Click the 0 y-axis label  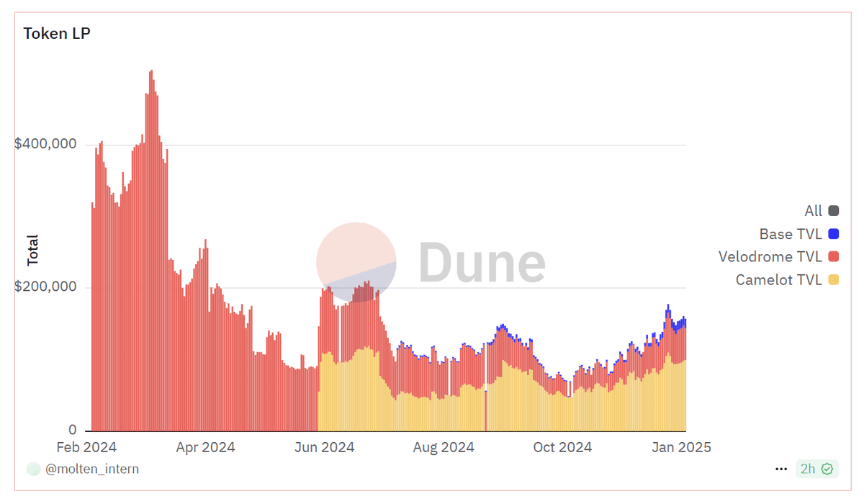point(73,430)
